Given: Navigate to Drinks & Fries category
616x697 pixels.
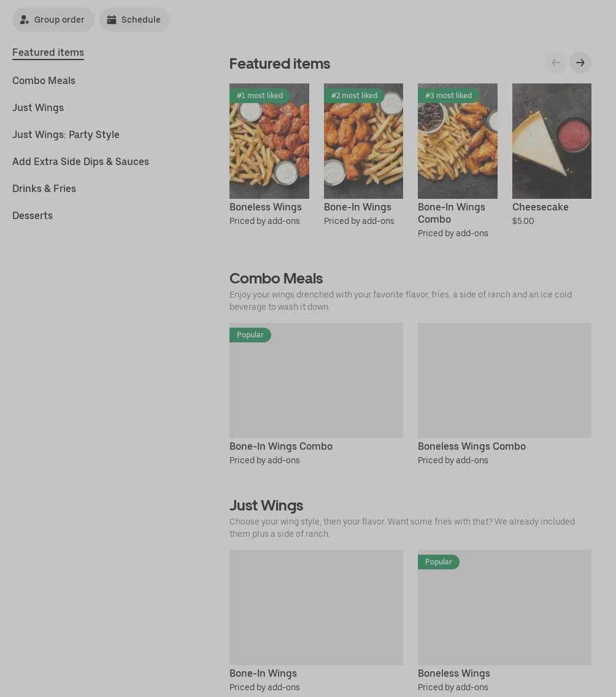Looking at the screenshot, I should [44, 188].
